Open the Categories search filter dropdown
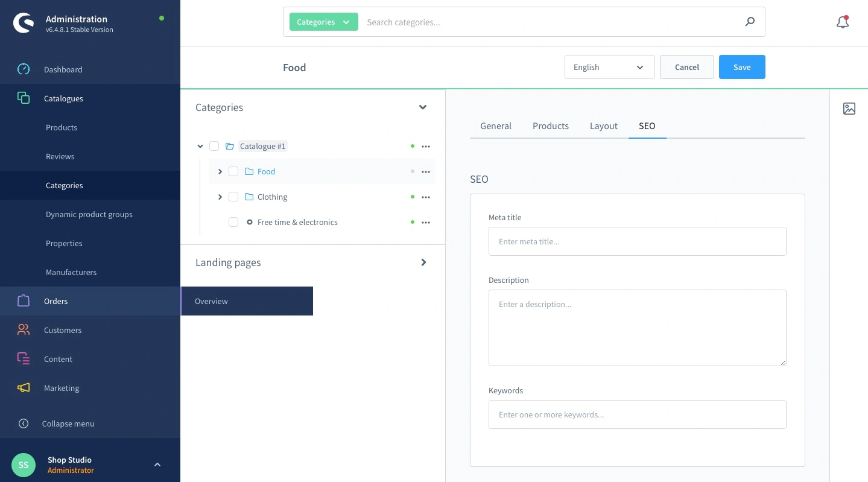 point(323,22)
